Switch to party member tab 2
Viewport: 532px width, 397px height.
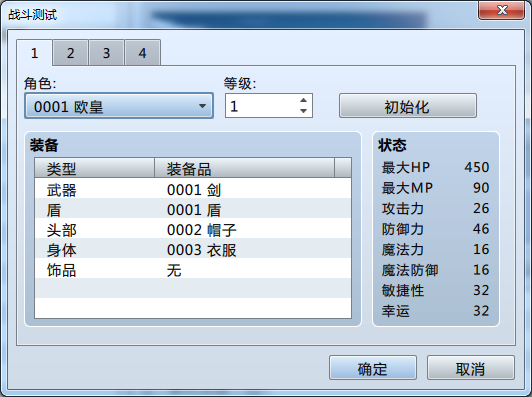pos(70,53)
